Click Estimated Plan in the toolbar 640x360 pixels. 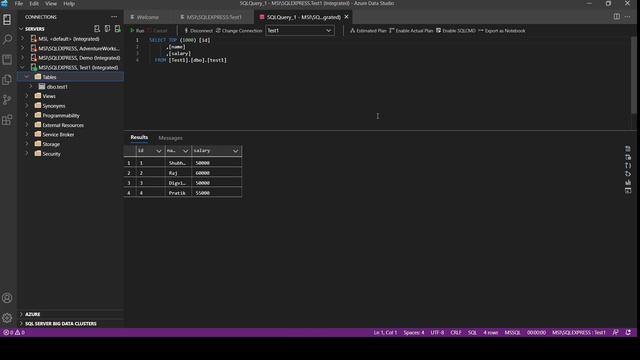[368, 31]
